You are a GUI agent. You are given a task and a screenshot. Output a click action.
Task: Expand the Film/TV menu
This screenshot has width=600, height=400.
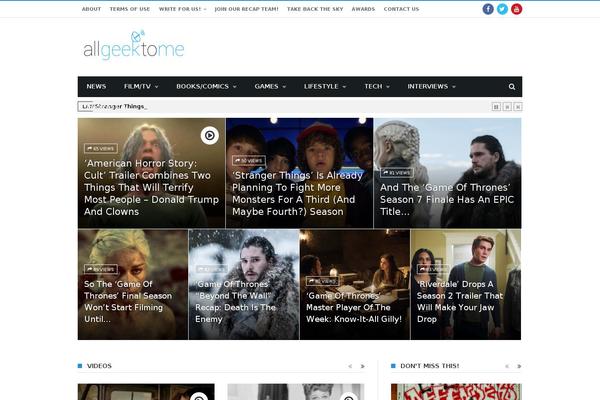[x=141, y=87]
